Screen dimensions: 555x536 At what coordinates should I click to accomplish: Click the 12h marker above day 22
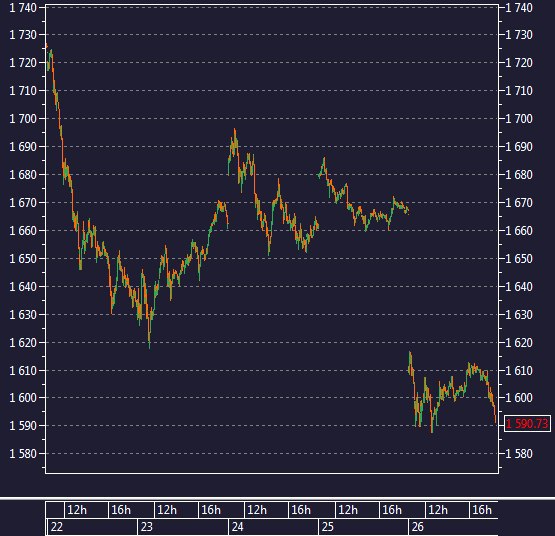pyautogui.click(x=77, y=510)
